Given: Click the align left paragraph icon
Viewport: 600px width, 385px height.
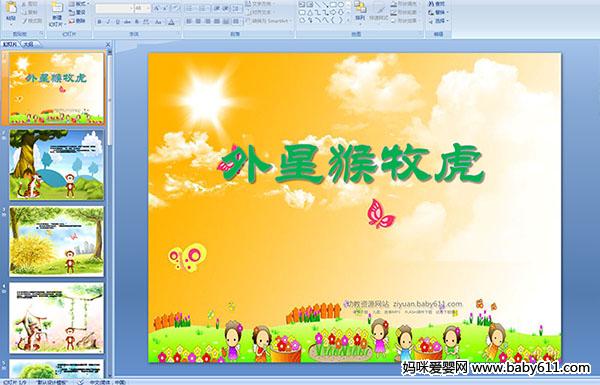Looking at the screenshot, I should (189, 21).
